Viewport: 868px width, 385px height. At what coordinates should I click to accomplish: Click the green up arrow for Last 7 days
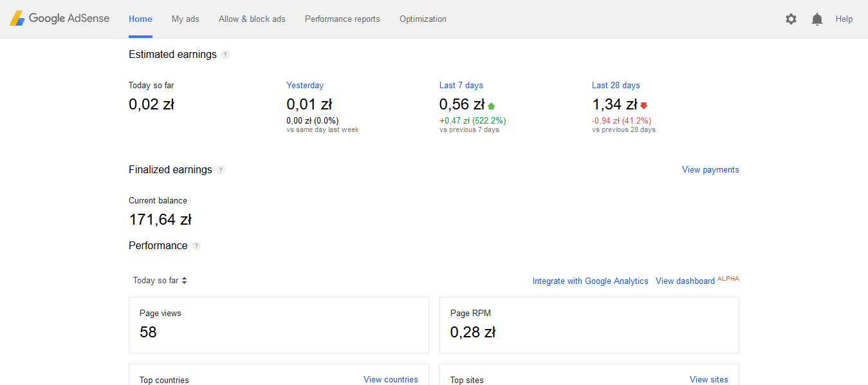(x=492, y=106)
